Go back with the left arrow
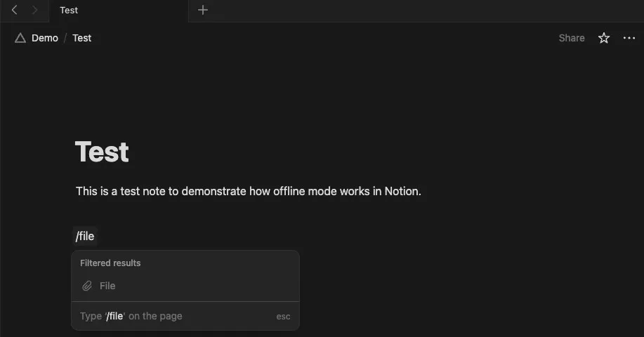This screenshot has height=337, width=644. [14, 10]
